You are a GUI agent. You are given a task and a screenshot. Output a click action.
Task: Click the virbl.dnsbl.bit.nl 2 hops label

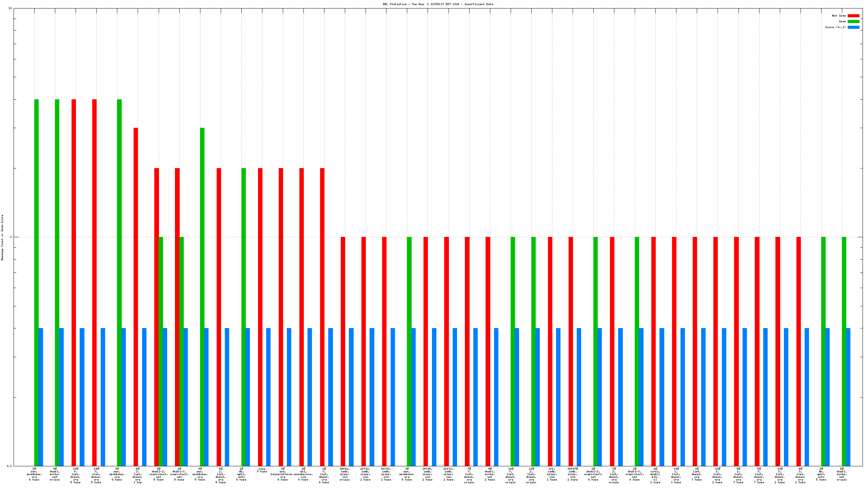[655, 475]
